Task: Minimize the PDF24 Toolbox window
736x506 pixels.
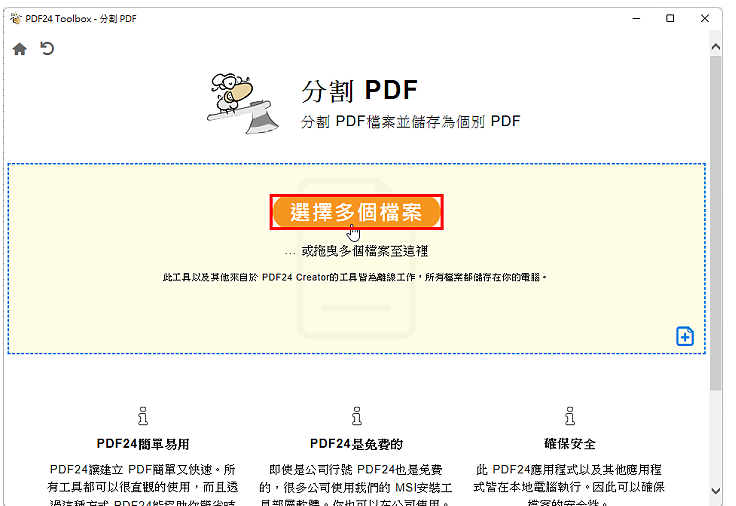Action: pyautogui.click(x=636, y=18)
